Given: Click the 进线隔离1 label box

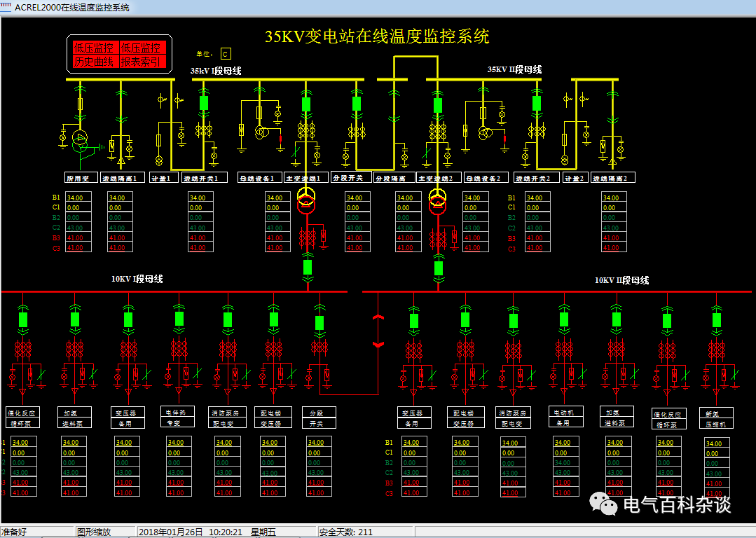Looking at the screenshot, I should click(123, 177).
